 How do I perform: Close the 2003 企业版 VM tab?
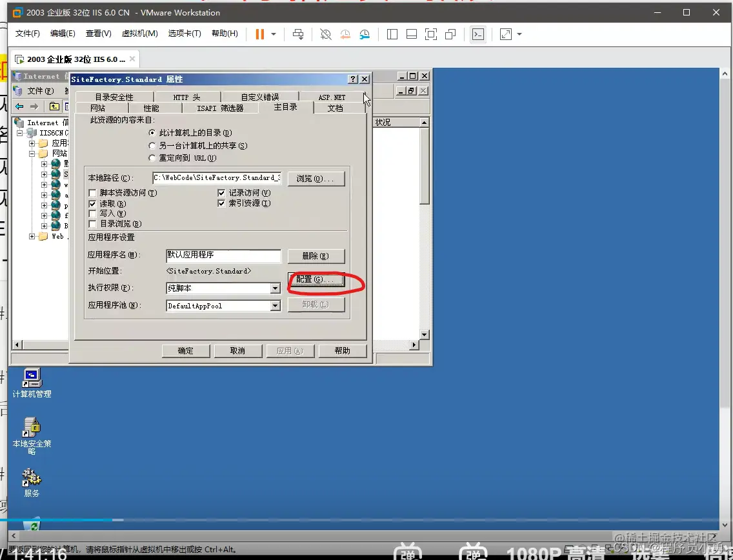(132, 59)
